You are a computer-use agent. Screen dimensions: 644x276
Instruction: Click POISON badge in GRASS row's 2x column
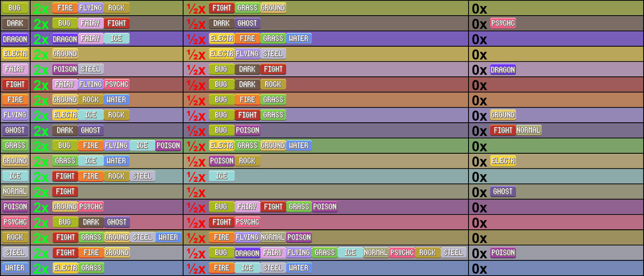coord(168,145)
